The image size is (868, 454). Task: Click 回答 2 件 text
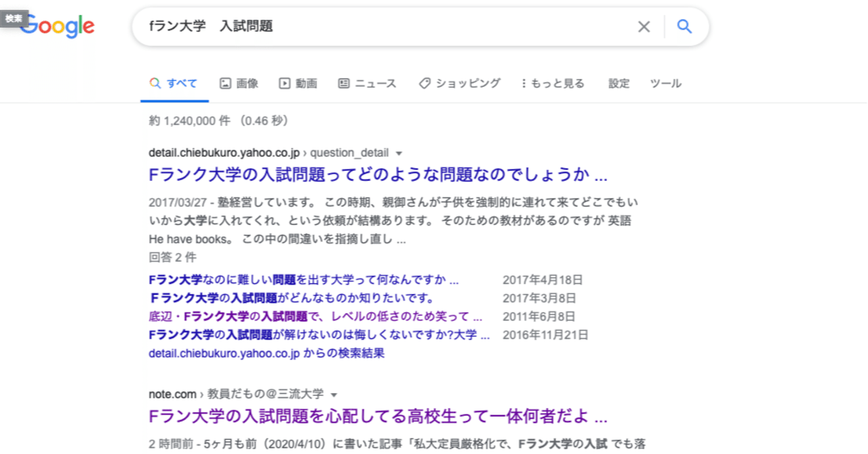pos(172,257)
